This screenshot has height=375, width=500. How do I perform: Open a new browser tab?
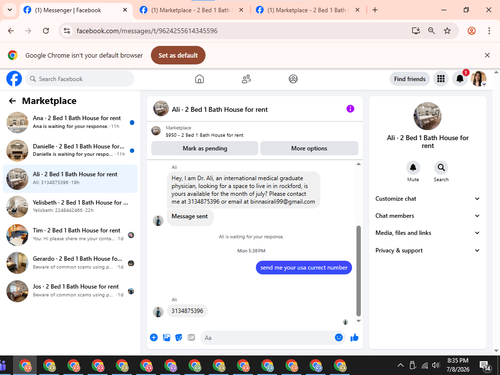[x=375, y=10]
